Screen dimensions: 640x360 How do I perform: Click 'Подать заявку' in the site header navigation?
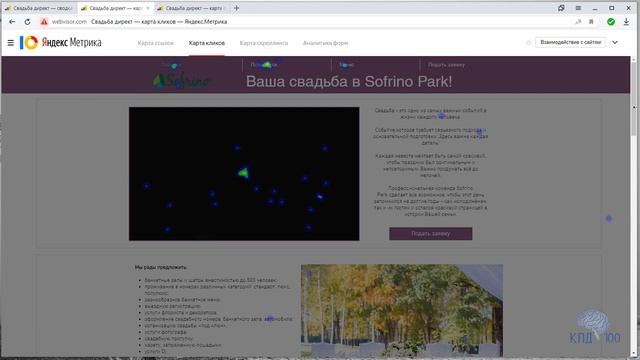pyautogui.click(x=446, y=65)
